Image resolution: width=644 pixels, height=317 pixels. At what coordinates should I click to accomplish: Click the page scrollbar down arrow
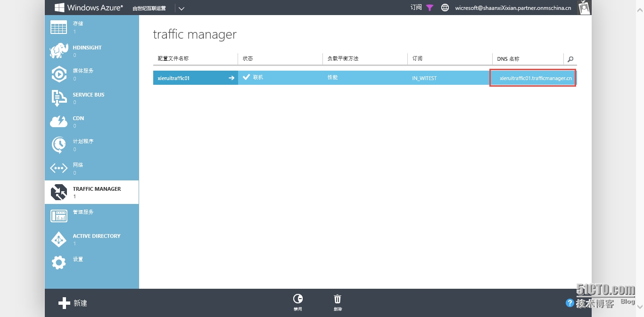(x=640, y=307)
